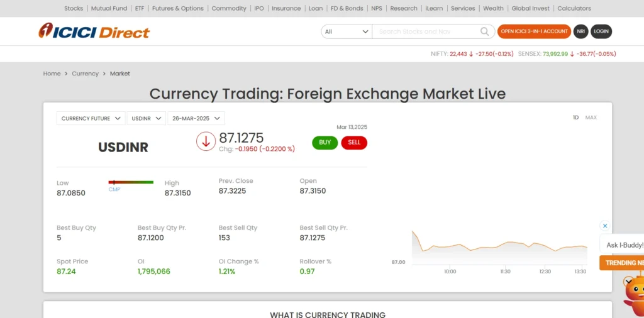Screen dimensions: 644x318
Task: Click the LOGIN button
Action: point(601,31)
